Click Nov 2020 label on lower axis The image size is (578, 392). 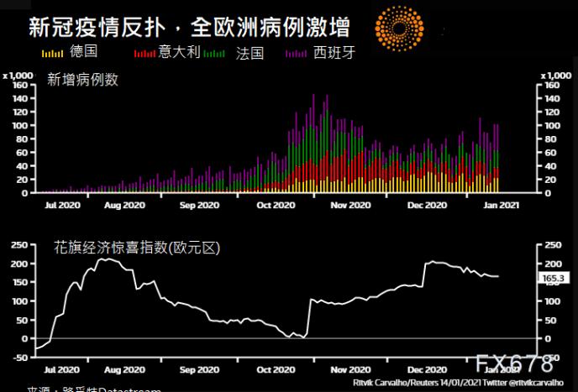(350, 369)
